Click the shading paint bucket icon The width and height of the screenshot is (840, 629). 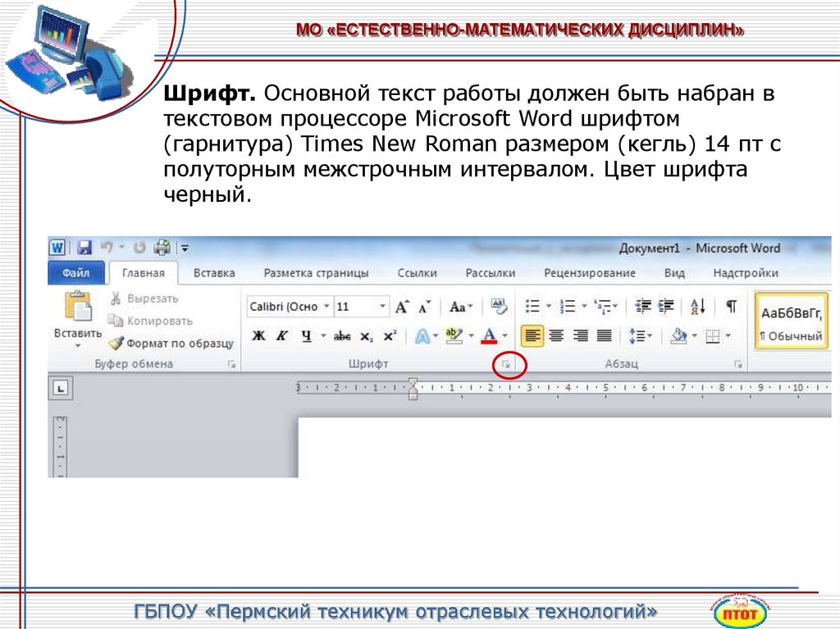click(x=678, y=336)
